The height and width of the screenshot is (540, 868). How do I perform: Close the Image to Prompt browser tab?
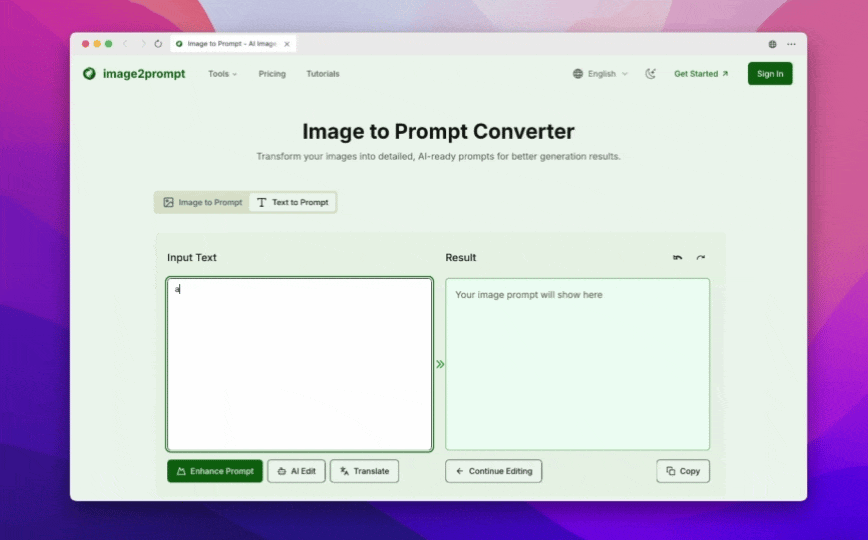(x=287, y=44)
